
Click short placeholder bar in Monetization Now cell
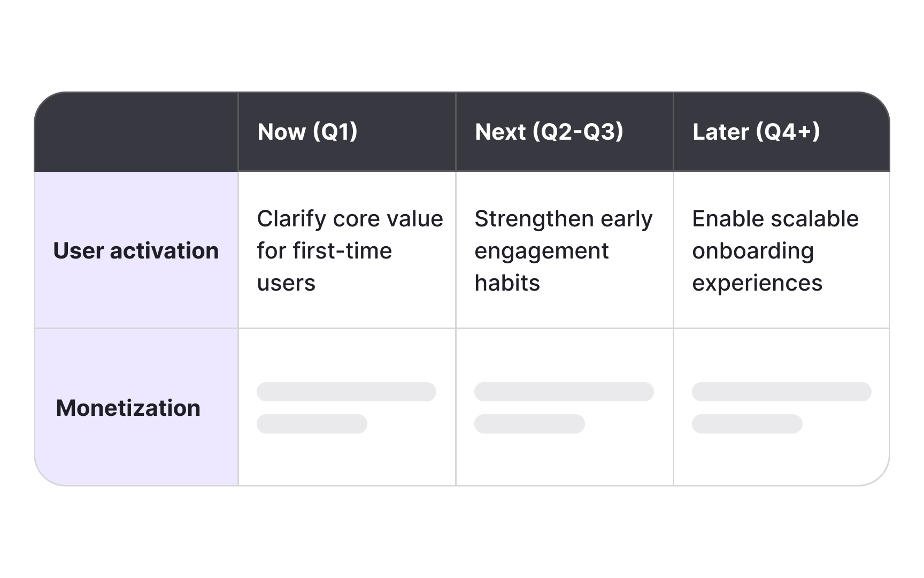click(312, 424)
